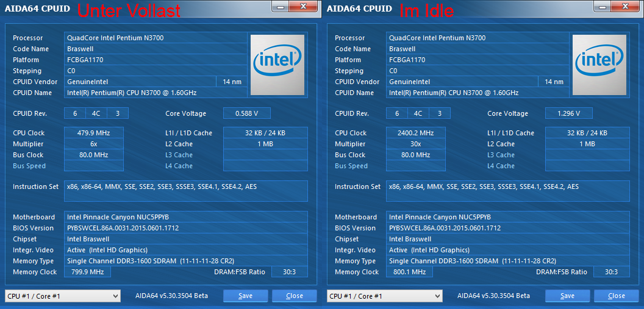Viewport: 644px width, 309px height.
Task: Click the 4C CPUID Rev. box in Unter Vollast window
Action: [x=96, y=113]
